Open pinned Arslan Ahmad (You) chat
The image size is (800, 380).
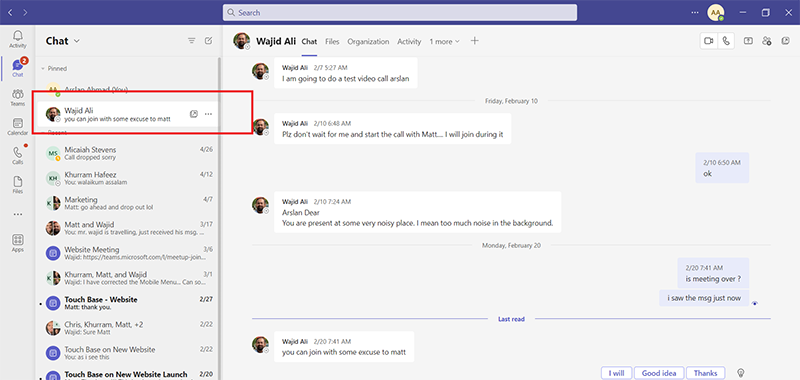(x=127, y=90)
